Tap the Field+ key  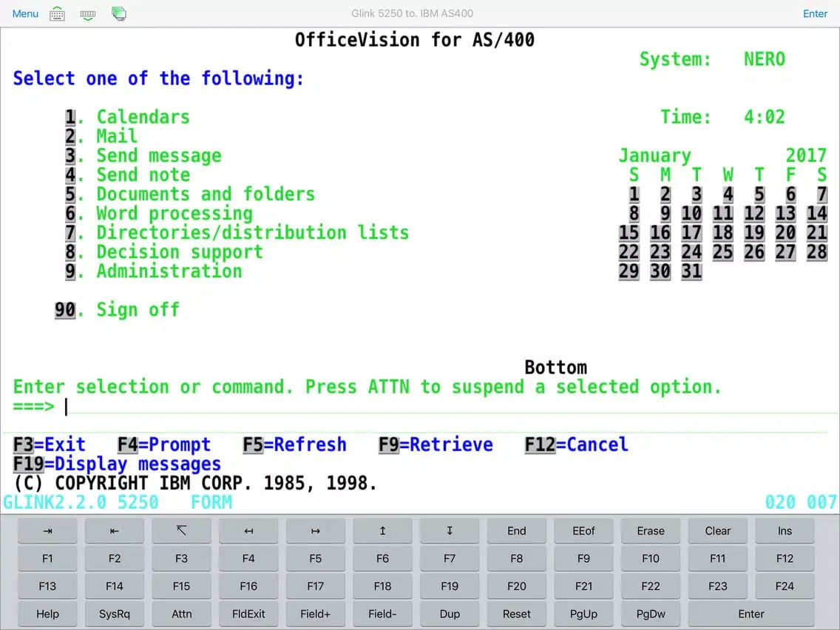click(316, 614)
